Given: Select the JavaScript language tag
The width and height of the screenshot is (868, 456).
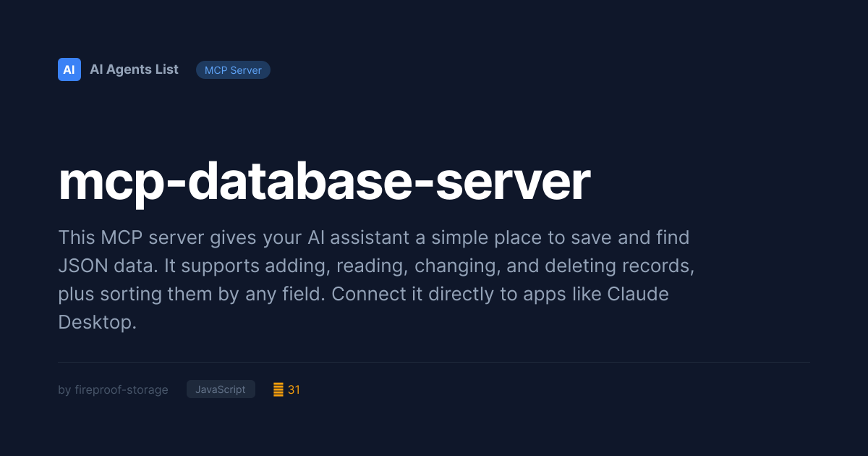Looking at the screenshot, I should click(x=221, y=389).
